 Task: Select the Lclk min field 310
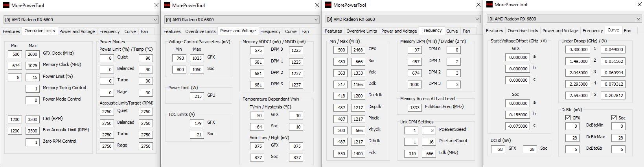click(411, 154)
